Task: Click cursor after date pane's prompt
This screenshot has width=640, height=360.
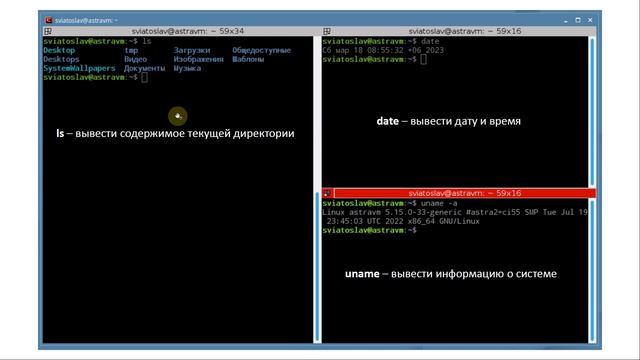Action: (424, 59)
